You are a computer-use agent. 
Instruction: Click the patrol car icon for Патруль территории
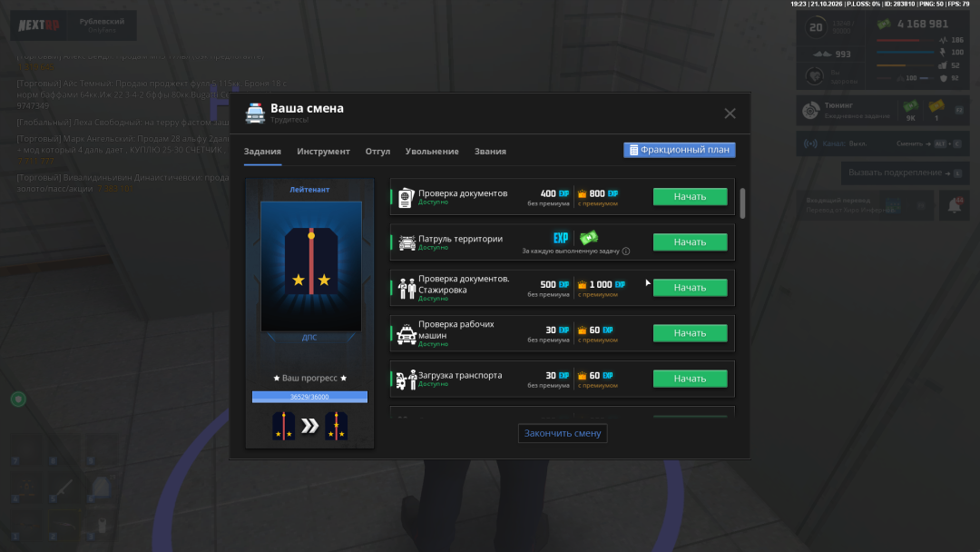click(x=407, y=242)
